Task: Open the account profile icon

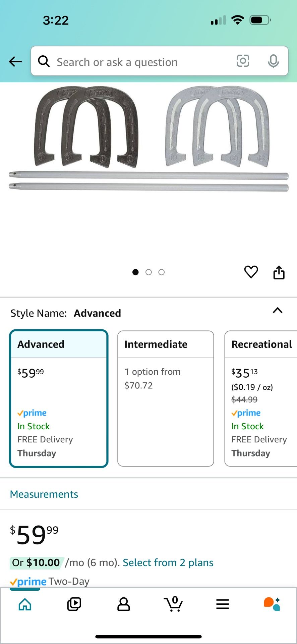Action: click(123, 604)
